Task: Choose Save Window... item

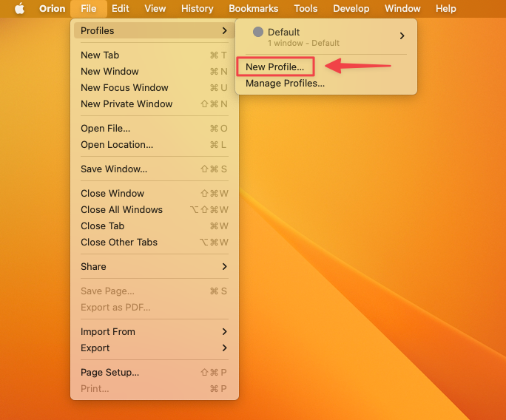Action: pos(114,169)
